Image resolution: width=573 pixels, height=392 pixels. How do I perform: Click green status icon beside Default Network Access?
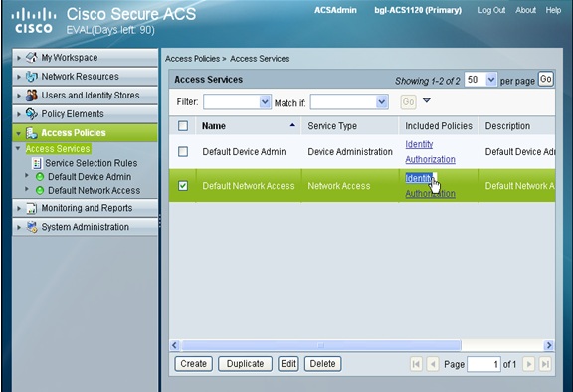click(x=40, y=190)
